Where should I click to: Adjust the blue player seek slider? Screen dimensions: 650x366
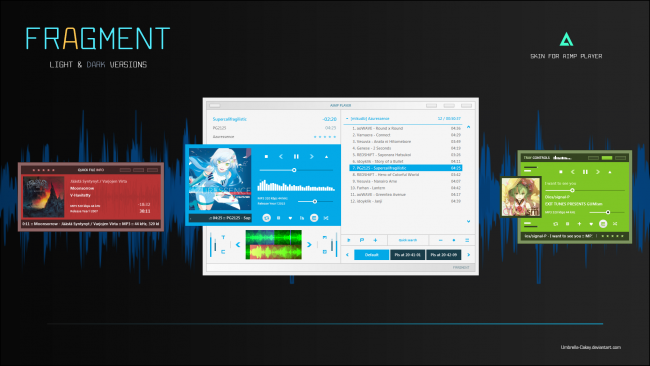pos(296,170)
